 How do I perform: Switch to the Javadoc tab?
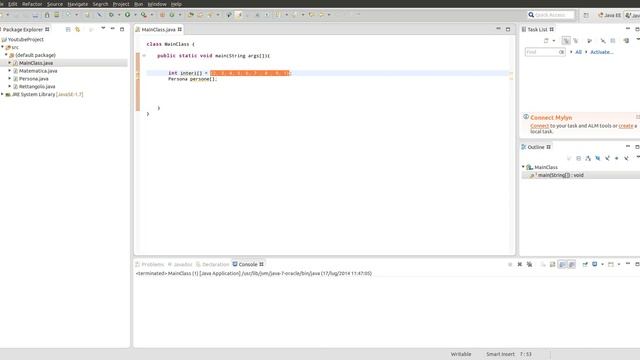180,264
